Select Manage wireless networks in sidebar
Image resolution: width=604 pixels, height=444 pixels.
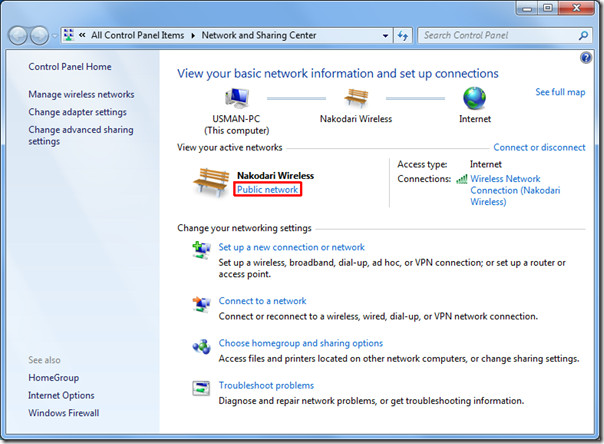[x=81, y=95]
